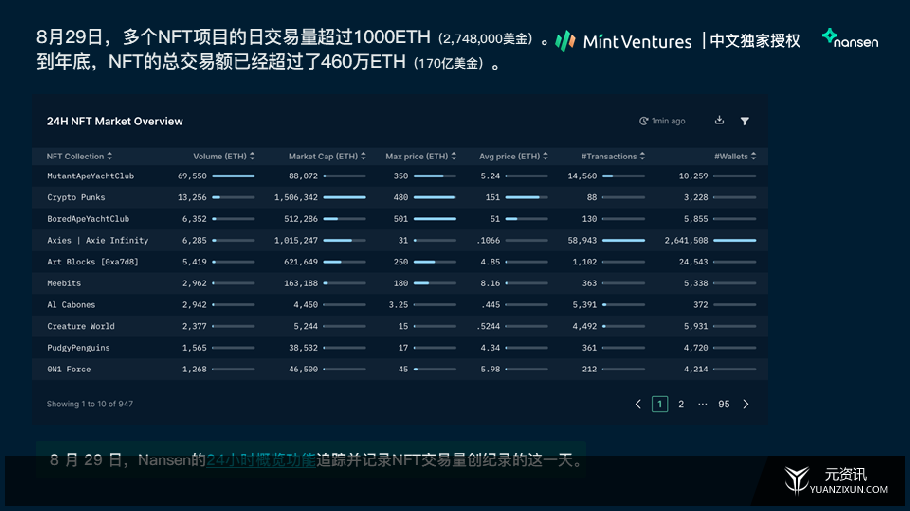Open the Creature World collection row
The image size is (910, 511).
pyautogui.click(x=400, y=326)
